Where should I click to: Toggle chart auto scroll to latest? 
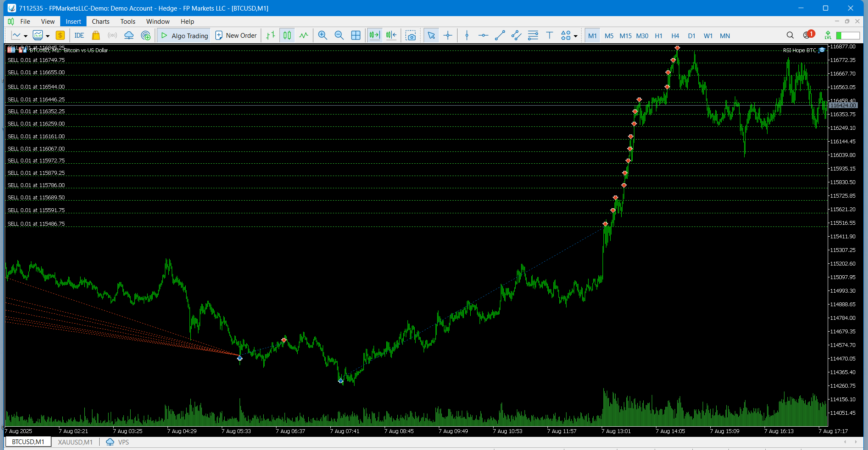374,36
